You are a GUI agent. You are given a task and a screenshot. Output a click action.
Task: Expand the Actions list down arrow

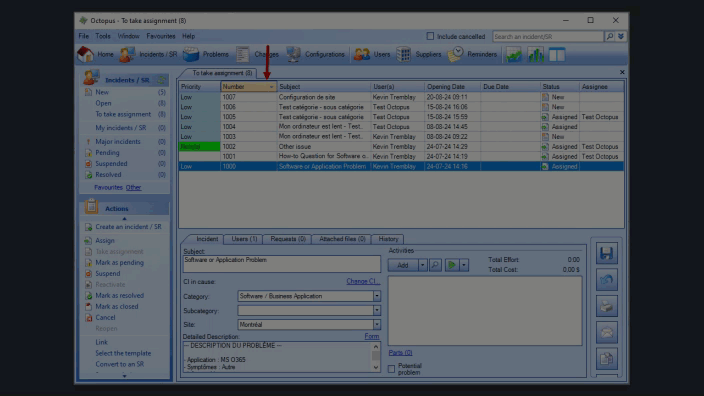tap(125, 376)
